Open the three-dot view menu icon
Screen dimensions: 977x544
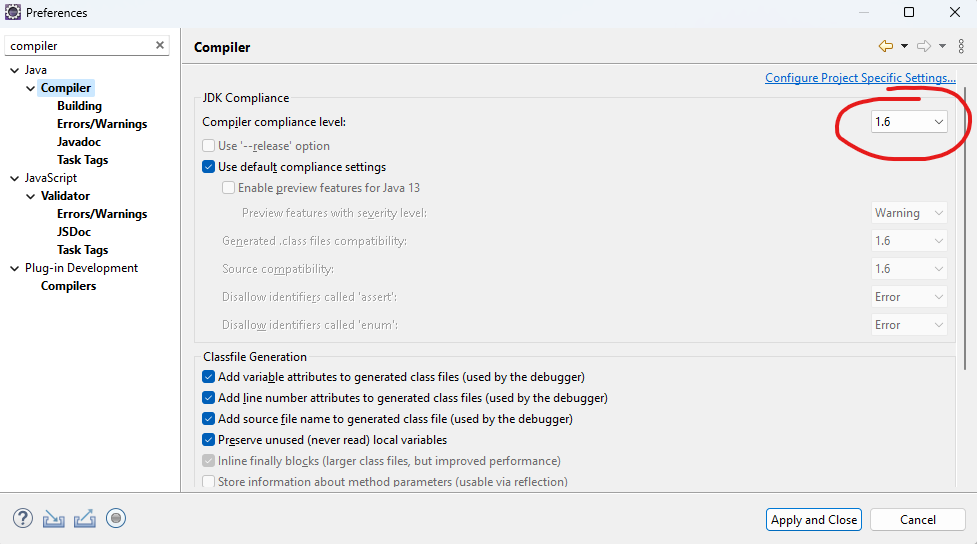pos(961,46)
